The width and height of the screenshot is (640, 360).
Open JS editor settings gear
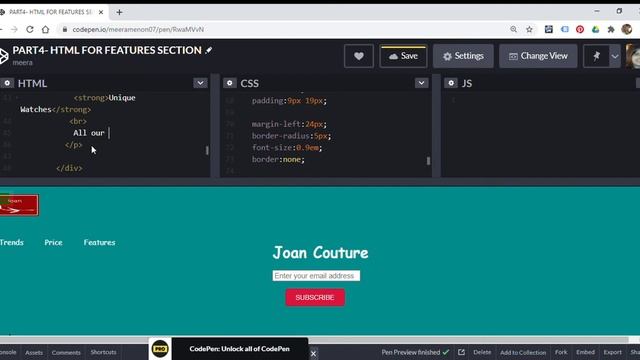[451, 83]
